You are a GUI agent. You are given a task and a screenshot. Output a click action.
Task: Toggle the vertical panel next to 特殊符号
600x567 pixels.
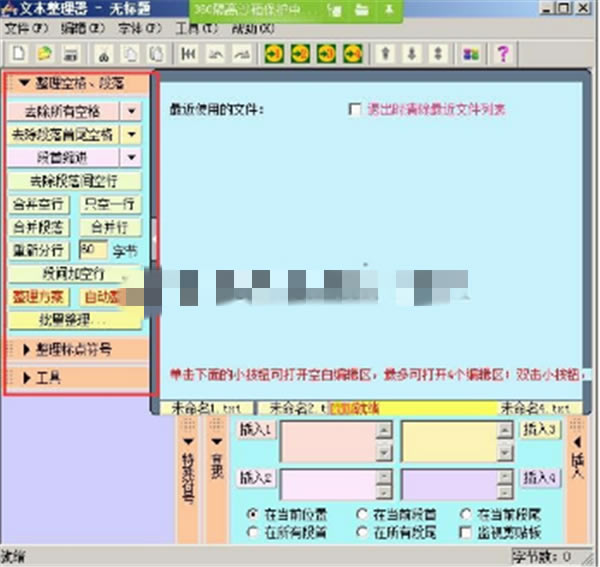[217, 480]
